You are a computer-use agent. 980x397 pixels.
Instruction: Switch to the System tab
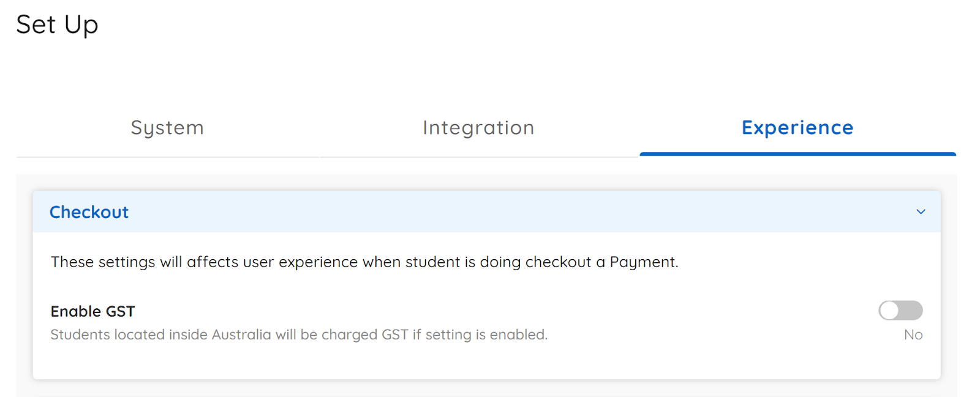click(167, 128)
